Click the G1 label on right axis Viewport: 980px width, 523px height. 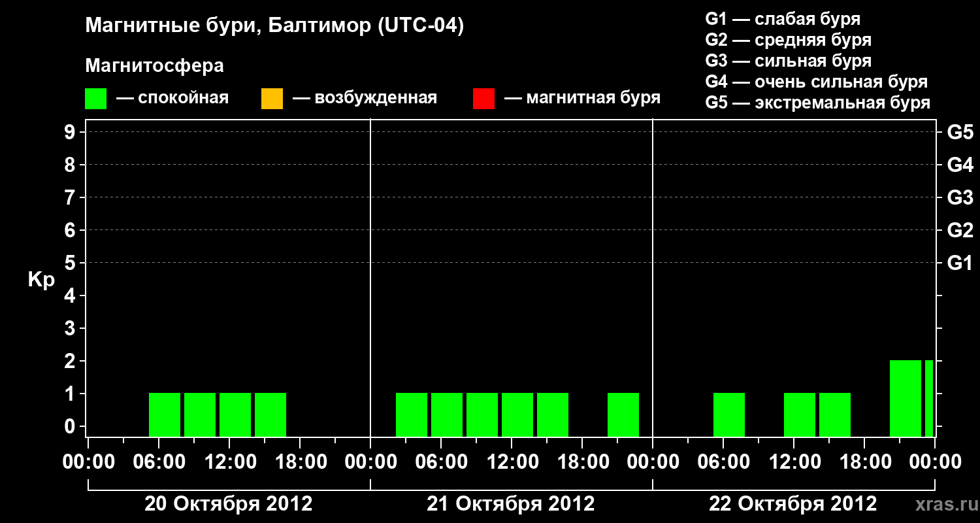click(x=960, y=263)
